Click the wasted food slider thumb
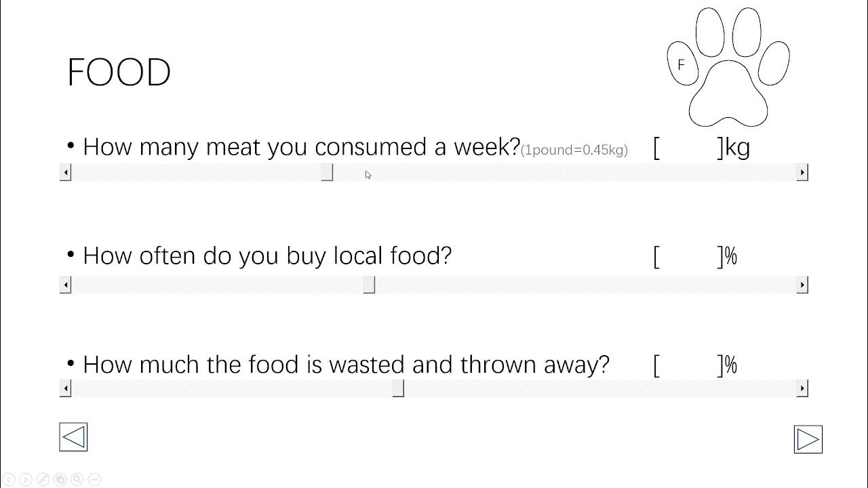 (398, 388)
